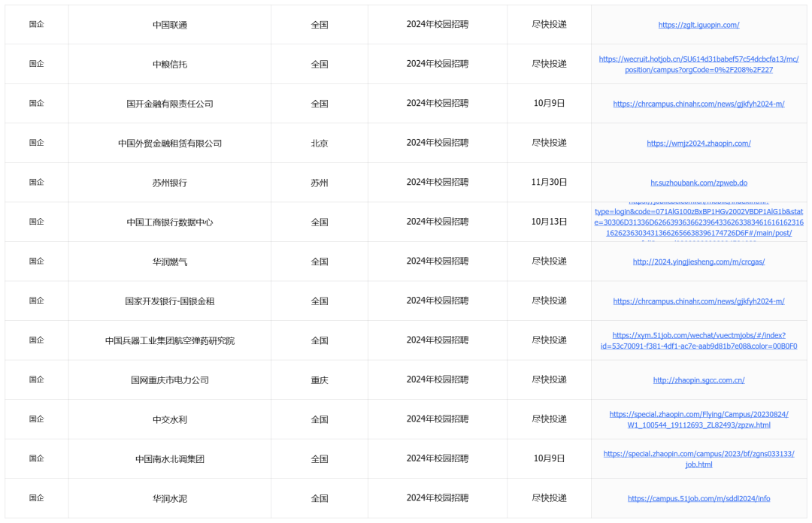Select the 中国工商银行数据中心 cell

tap(170, 222)
